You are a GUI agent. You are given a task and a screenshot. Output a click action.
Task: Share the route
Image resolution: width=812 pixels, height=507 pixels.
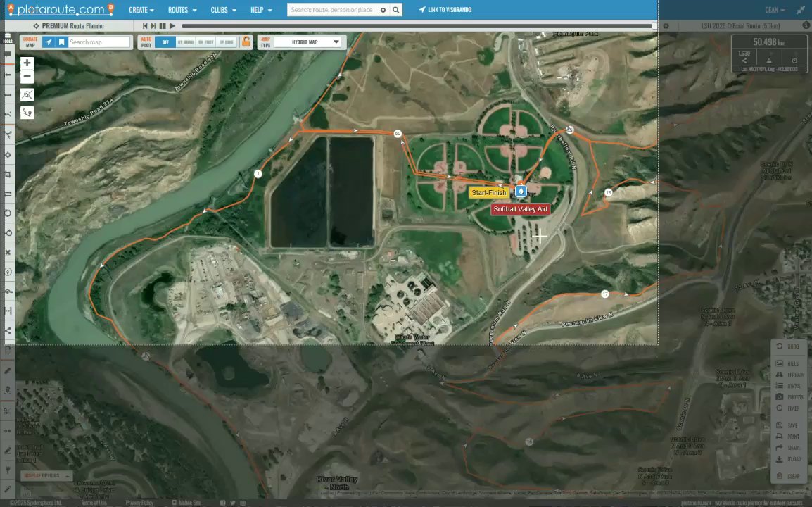tap(787, 447)
